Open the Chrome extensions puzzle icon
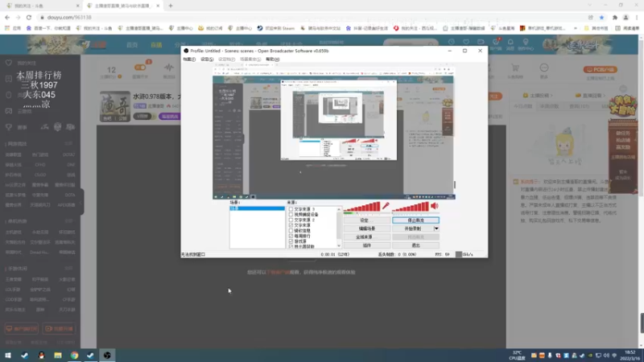The image size is (644, 362). pyautogui.click(x=615, y=17)
